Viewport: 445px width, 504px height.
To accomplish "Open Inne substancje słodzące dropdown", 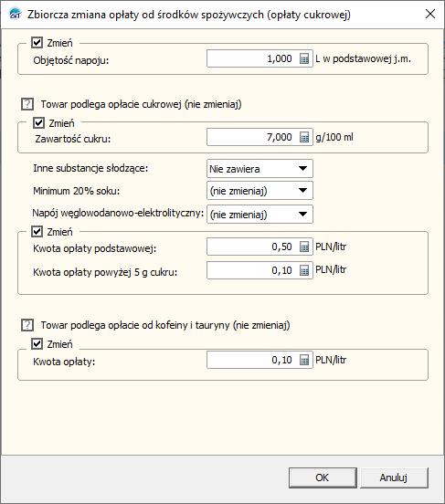I will point(260,168).
